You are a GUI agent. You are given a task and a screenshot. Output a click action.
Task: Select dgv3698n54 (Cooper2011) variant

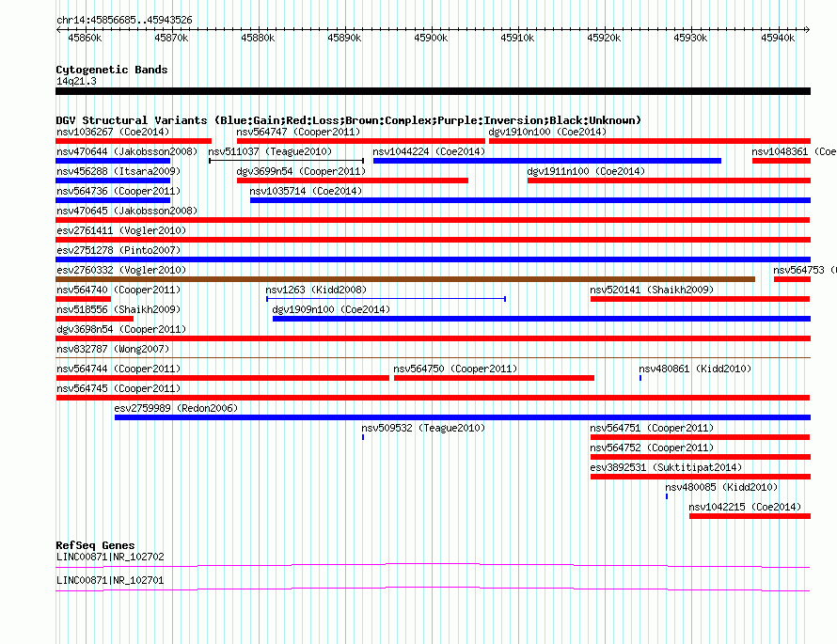pyautogui.click(x=433, y=338)
